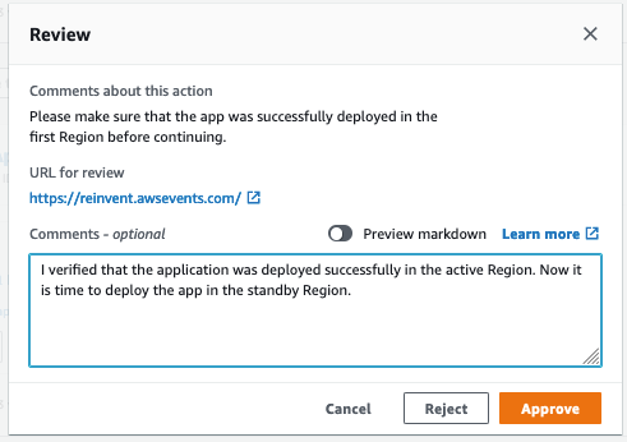This screenshot has width=627, height=443.
Task: Approve the review with the orange button
Action: 550,408
